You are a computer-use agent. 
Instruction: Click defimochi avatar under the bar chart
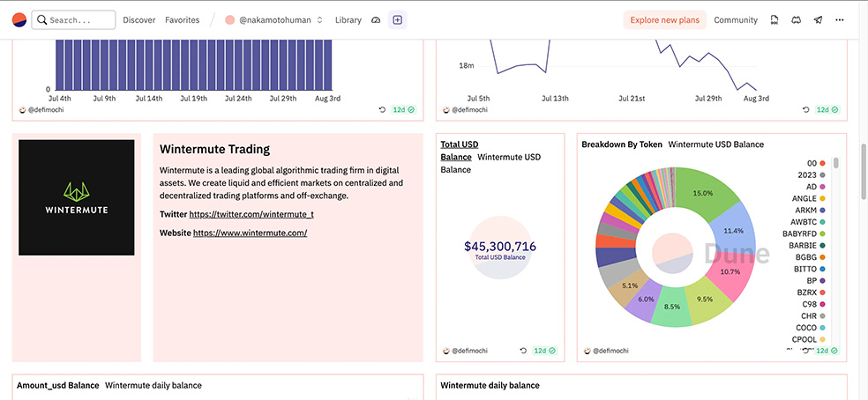click(22, 109)
